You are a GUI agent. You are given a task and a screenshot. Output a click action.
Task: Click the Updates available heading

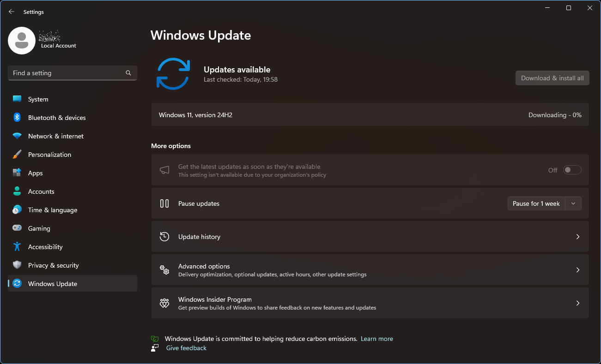click(x=237, y=70)
